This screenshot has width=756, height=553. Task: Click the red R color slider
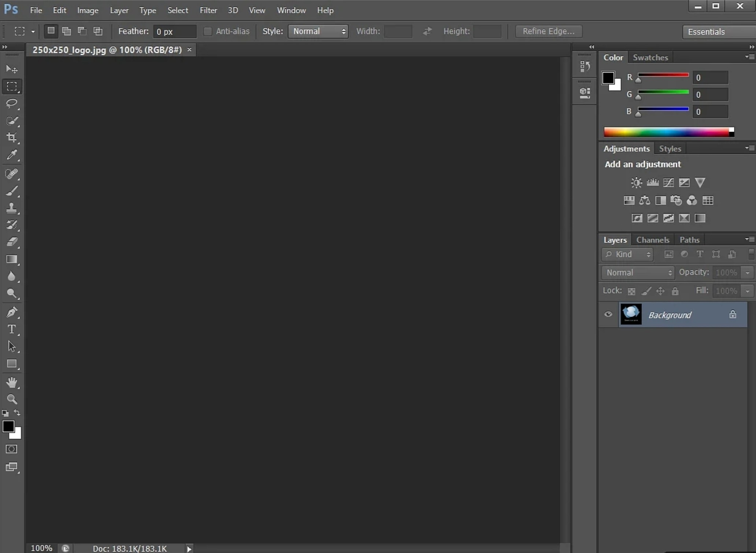[663, 75]
